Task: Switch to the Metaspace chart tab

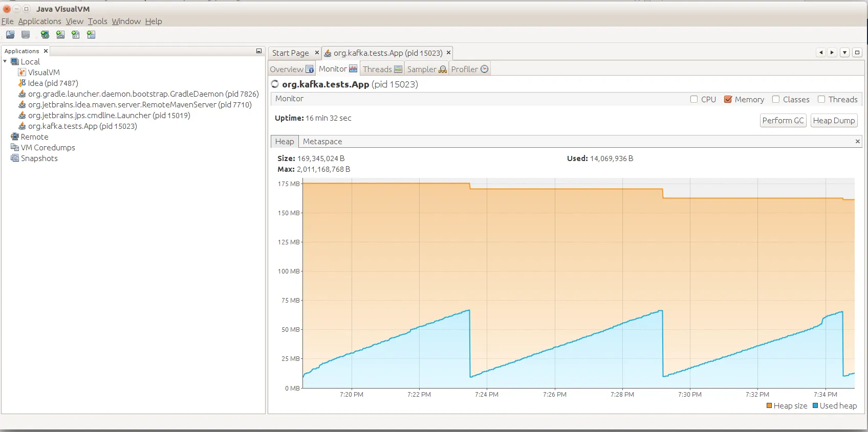Action: coord(322,142)
